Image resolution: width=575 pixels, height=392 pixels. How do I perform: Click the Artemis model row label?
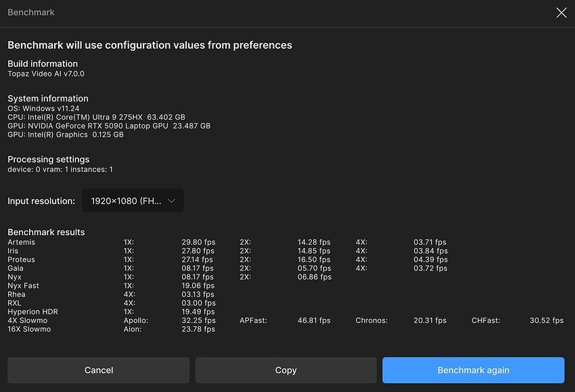pyautogui.click(x=22, y=242)
